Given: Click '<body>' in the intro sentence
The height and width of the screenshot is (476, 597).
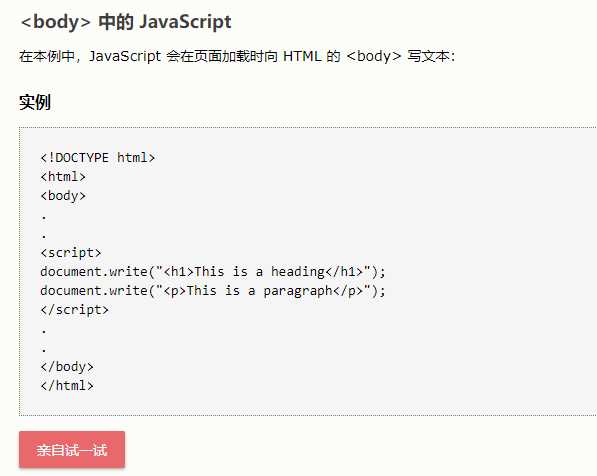Looking at the screenshot, I should pos(374,56).
